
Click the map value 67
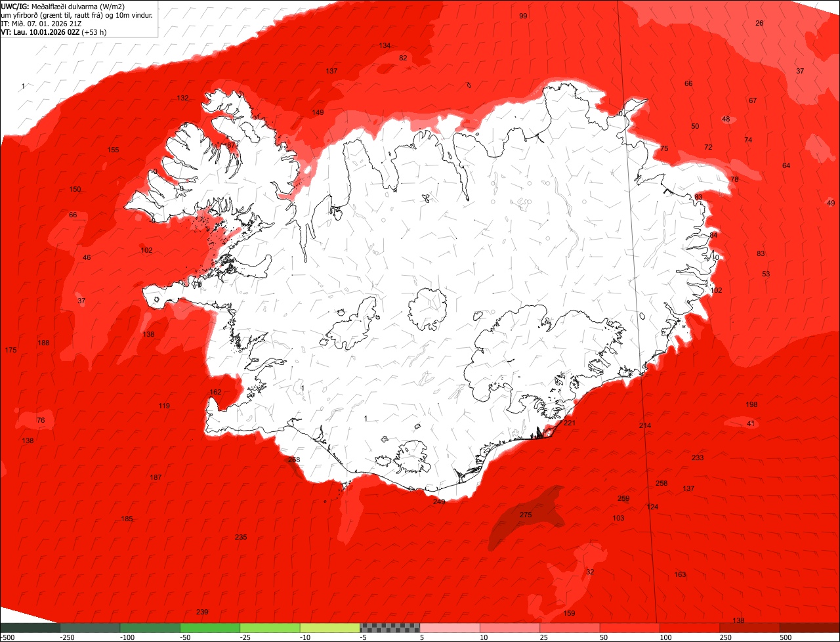point(753,100)
